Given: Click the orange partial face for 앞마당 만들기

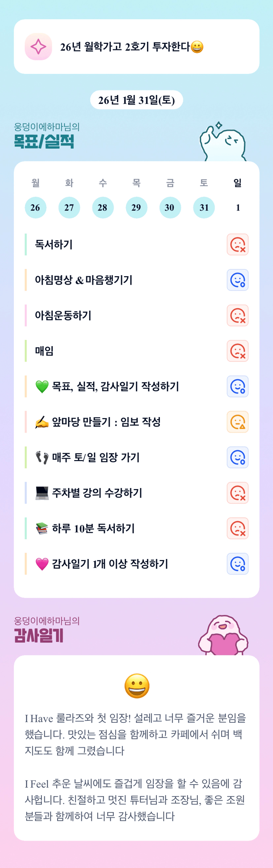Looking at the screenshot, I should point(238,422).
